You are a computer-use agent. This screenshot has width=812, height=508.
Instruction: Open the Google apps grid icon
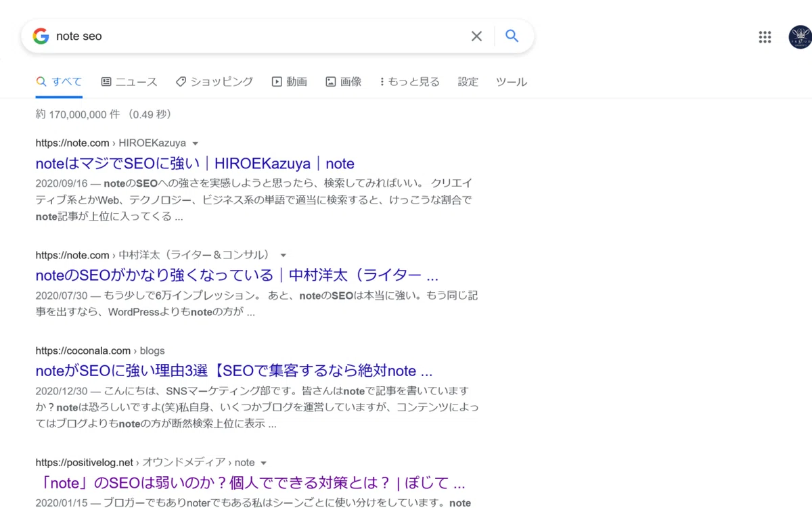click(765, 37)
